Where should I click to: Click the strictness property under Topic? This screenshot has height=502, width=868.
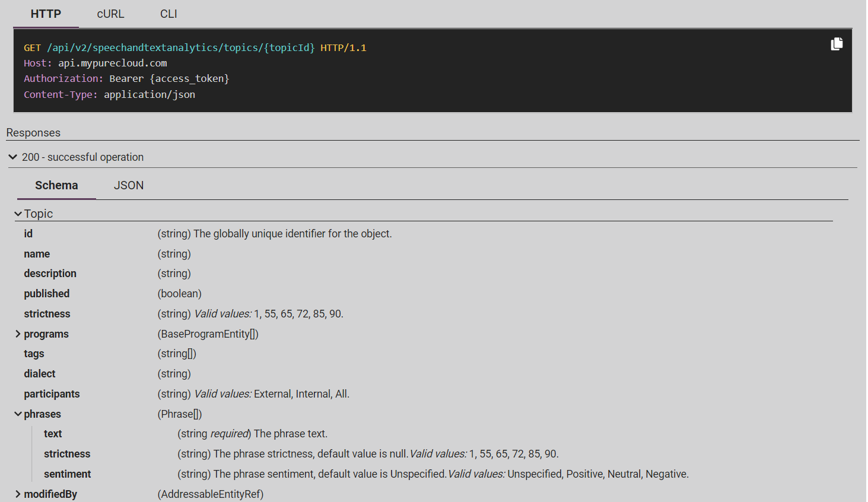[x=47, y=314]
